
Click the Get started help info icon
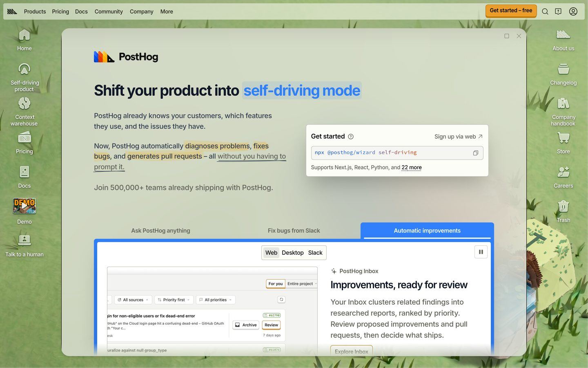click(351, 137)
